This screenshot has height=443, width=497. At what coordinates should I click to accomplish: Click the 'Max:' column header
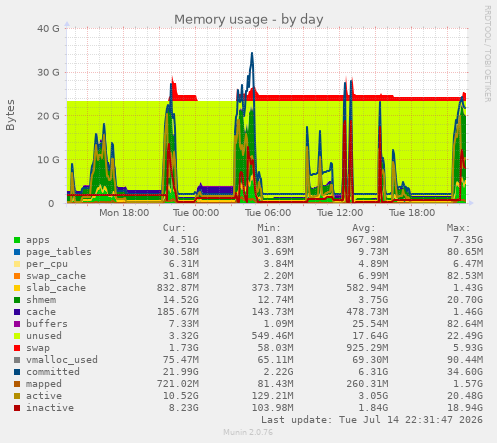(458, 228)
